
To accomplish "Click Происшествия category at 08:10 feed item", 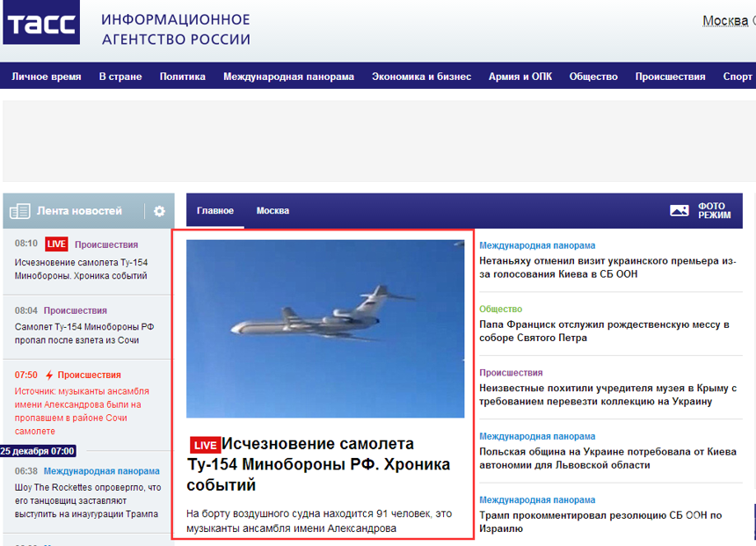I will 106,244.
